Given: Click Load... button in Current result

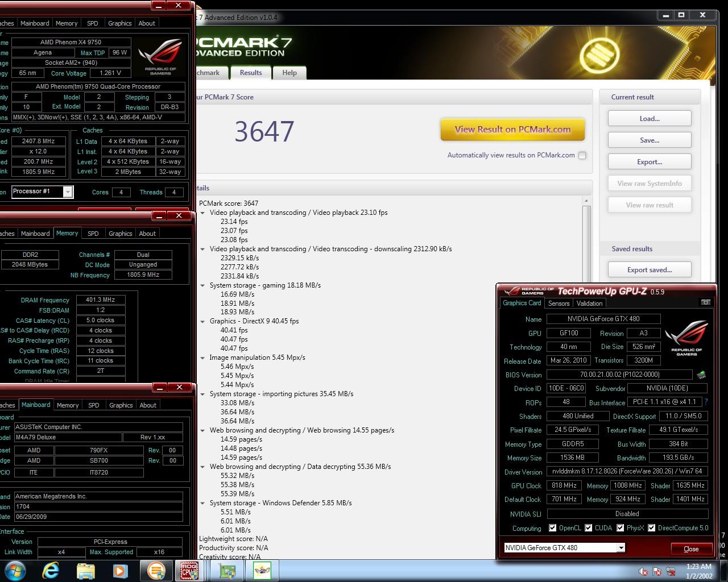Looking at the screenshot, I should [x=650, y=119].
